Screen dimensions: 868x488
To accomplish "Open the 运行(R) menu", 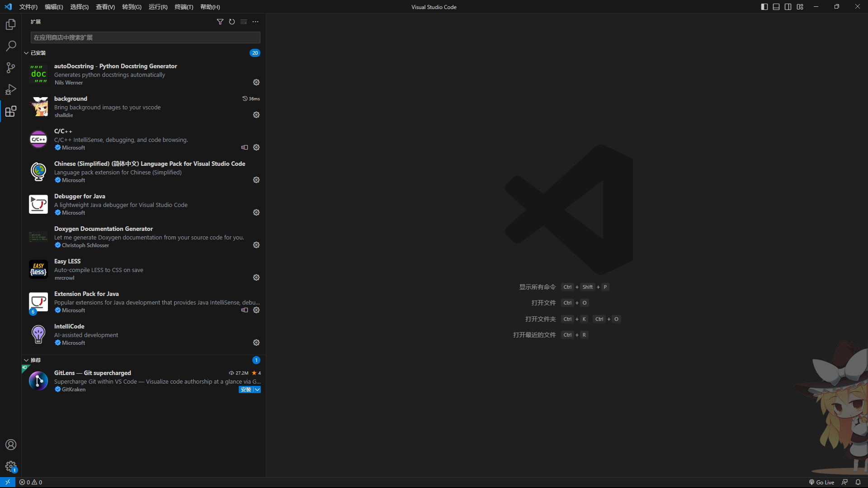I will tap(158, 7).
